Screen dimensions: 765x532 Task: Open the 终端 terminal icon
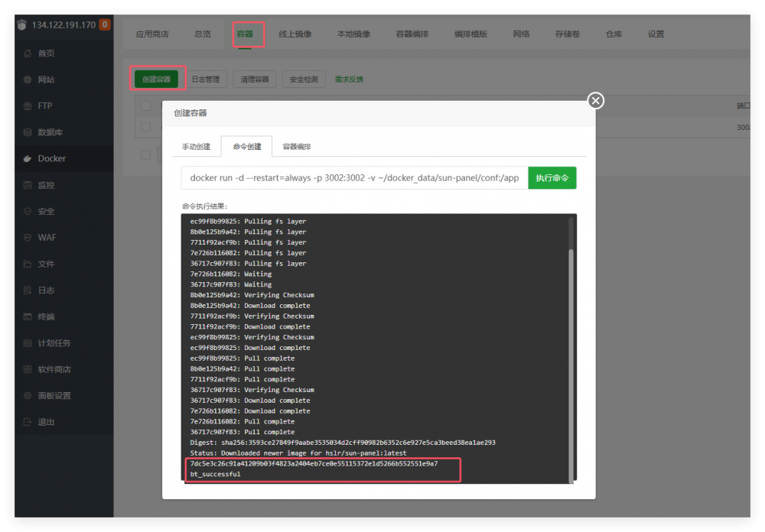point(28,316)
